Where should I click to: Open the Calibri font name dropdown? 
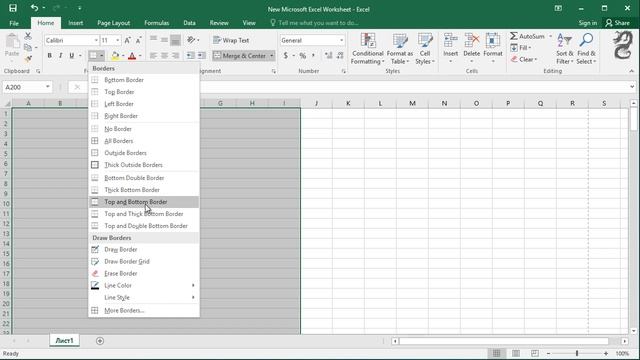pos(96,40)
